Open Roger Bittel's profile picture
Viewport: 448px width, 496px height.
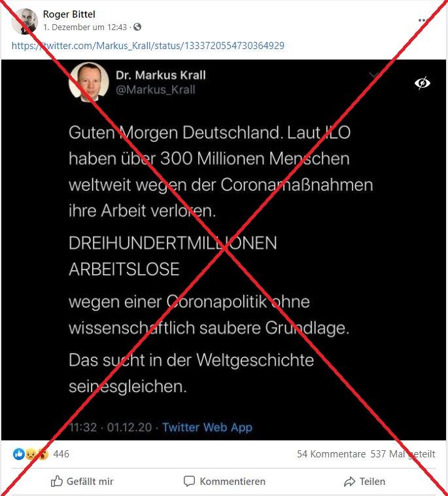(24, 21)
